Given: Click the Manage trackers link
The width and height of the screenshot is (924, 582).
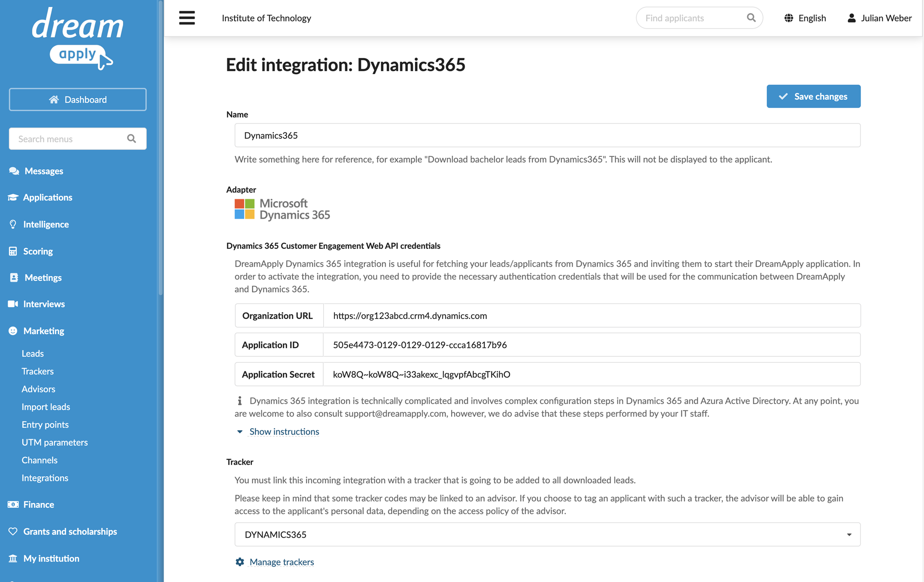Looking at the screenshot, I should [282, 562].
